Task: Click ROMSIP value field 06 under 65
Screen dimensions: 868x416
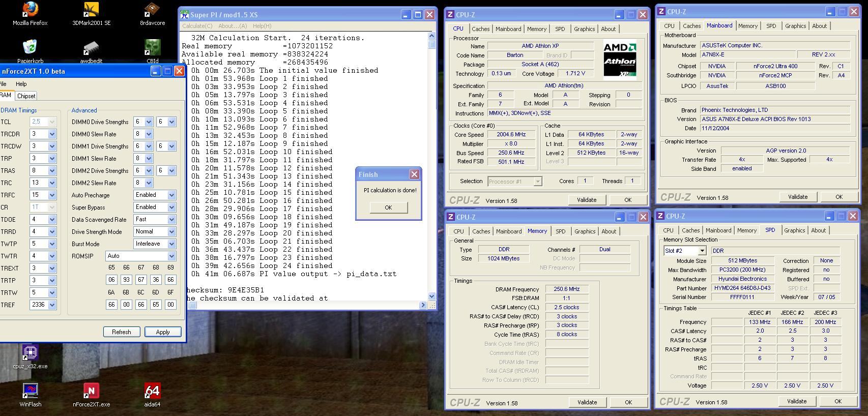Action: click(x=111, y=280)
